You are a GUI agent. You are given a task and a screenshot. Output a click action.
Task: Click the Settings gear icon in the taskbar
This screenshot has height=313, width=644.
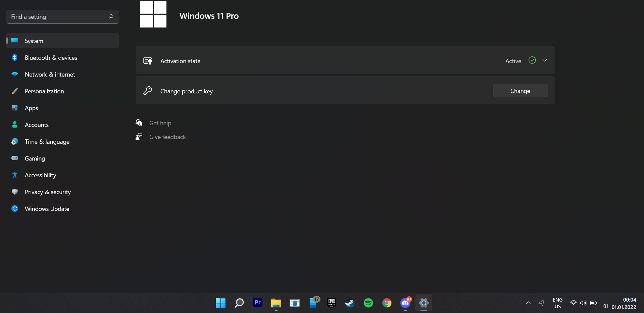[x=424, y=303]
